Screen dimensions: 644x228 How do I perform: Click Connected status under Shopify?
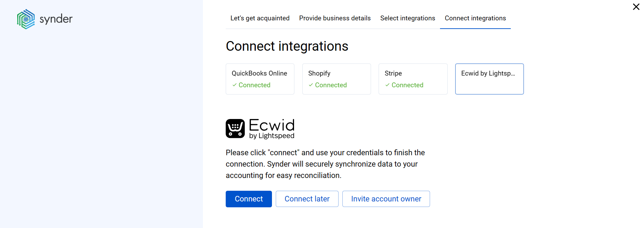tap(331, 85)
